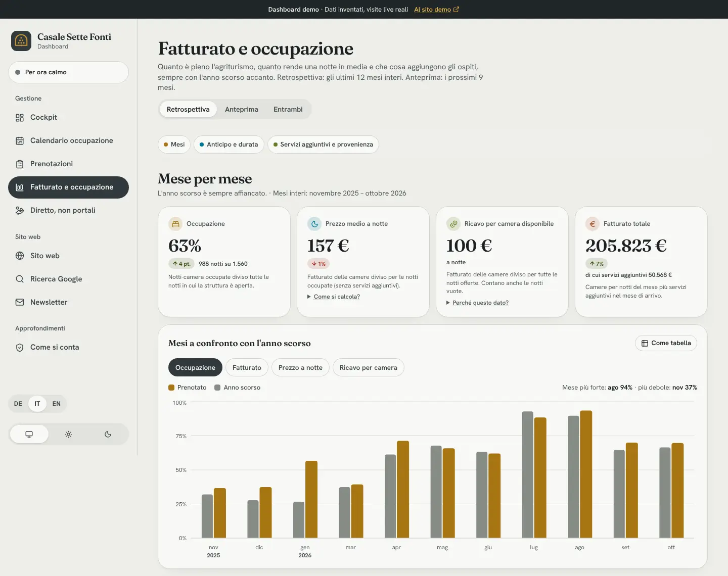The image size is (728, 576).
Task: Click the Prenotato legend color swatch
Action: click(x=171, y=388)
